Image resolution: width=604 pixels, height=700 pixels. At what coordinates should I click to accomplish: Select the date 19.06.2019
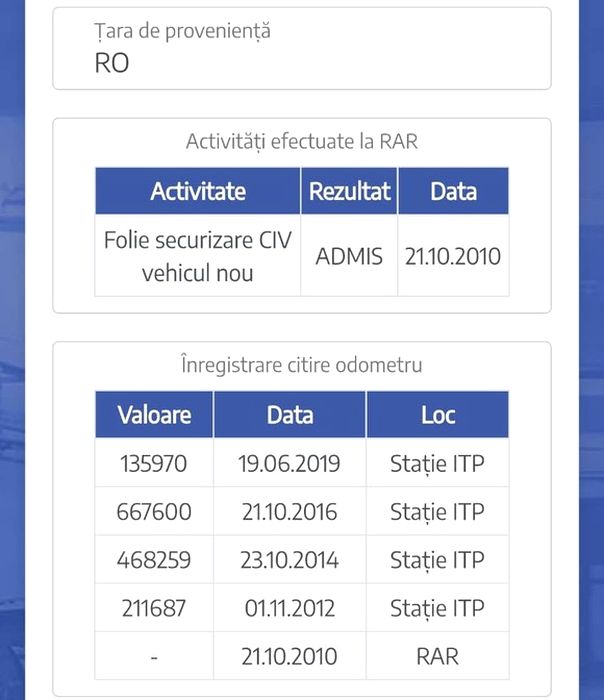pyautogui.click(x=290, y=464)
